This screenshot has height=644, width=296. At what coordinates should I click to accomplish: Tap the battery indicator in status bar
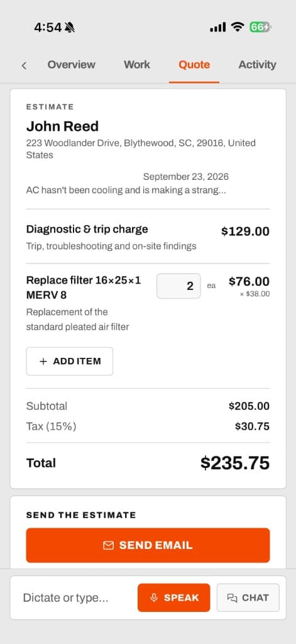260,28
